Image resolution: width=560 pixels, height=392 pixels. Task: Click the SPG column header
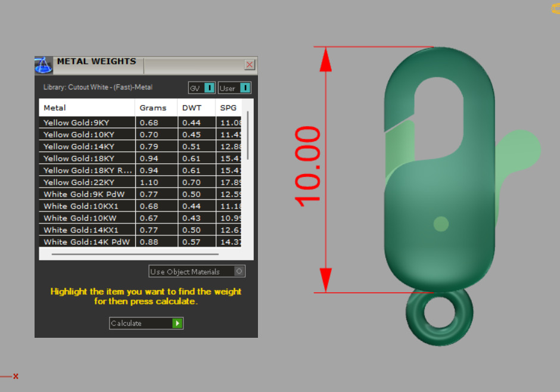229,108
